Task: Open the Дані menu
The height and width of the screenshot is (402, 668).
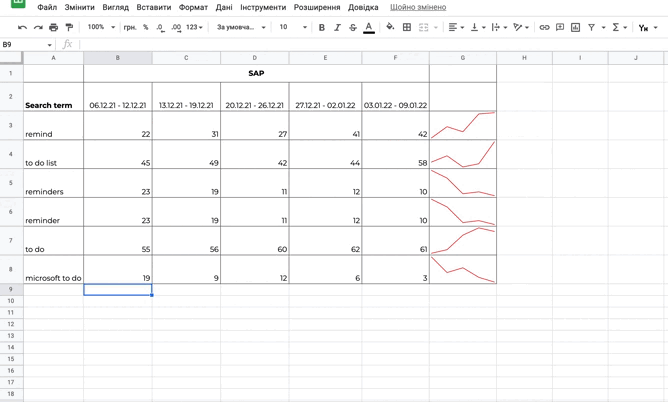Action: (224, 7)
